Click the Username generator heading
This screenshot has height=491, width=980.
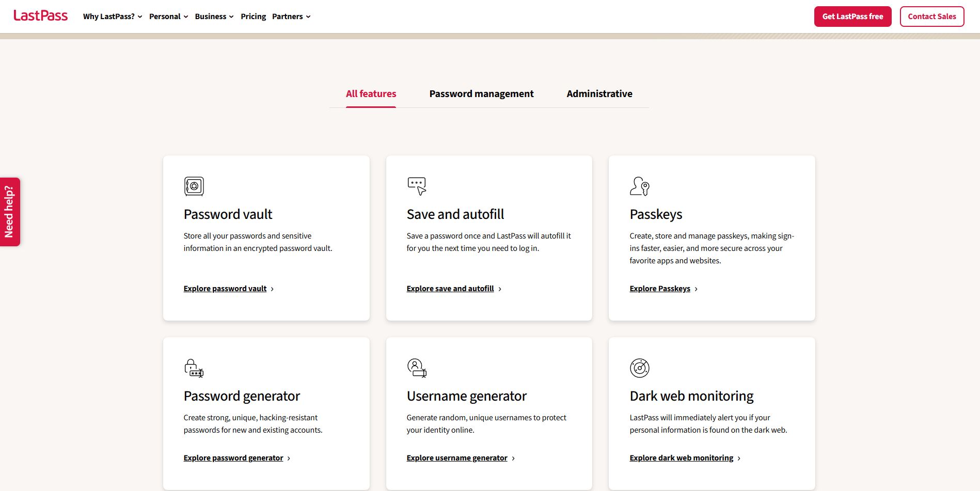[467, 396]
